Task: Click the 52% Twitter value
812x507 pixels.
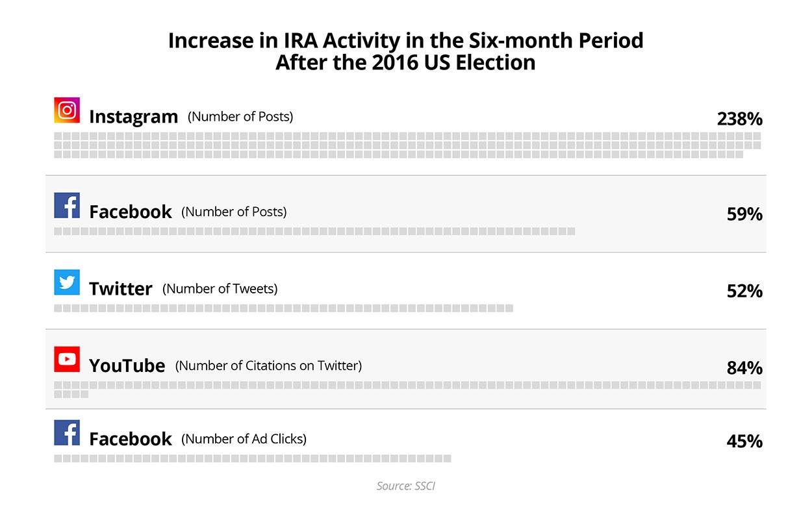Action: click(744, 291)
